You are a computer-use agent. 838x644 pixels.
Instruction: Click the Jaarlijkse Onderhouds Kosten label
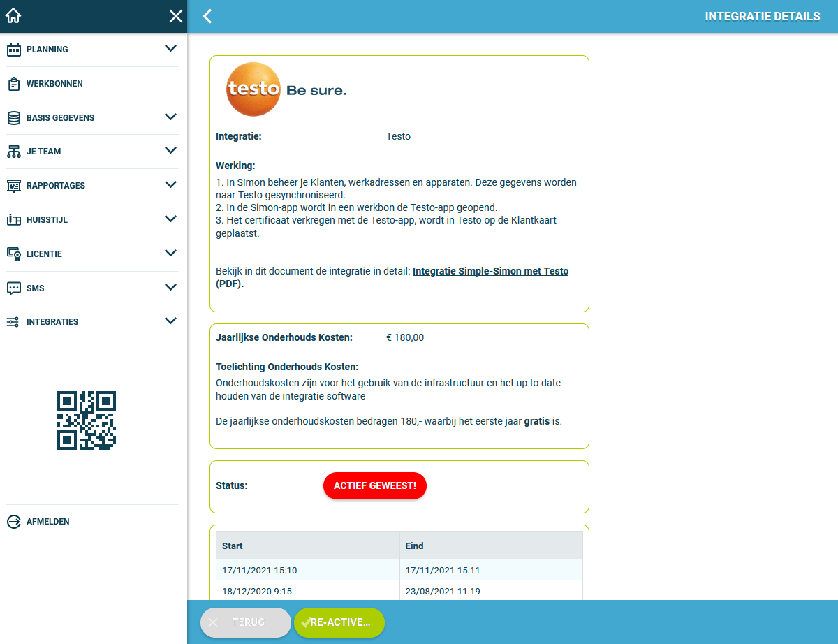click(284, 337)
